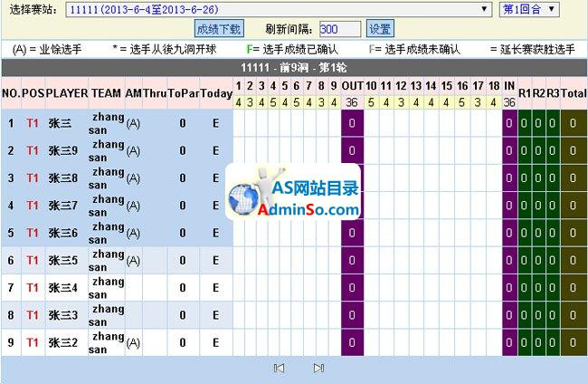Select player name 张三5
The width and height of the screenshot is (588, 384).
(62, 260)
